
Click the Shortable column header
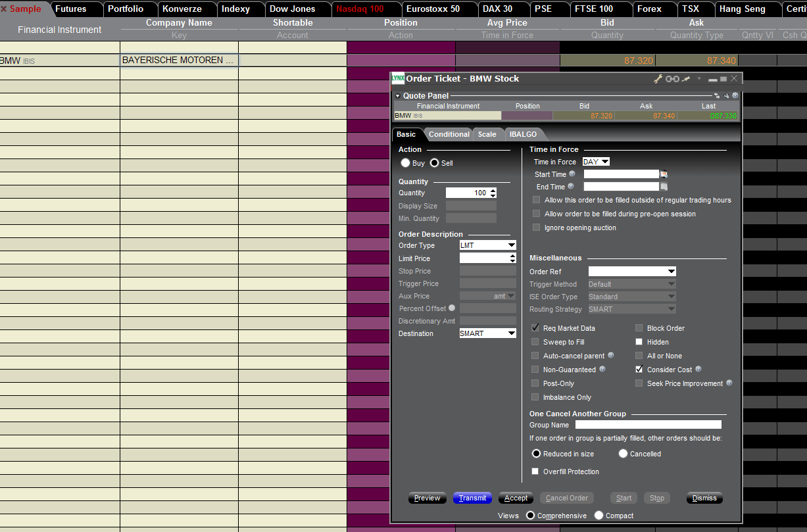point(293,23)
